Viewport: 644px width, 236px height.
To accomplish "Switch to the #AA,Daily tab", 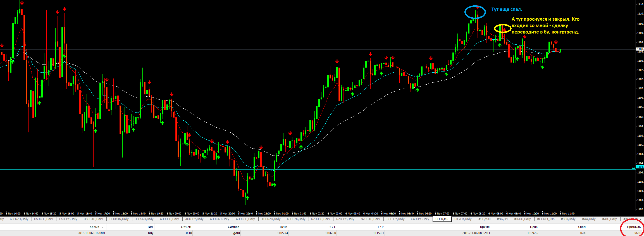I will (x=589, y=219).
